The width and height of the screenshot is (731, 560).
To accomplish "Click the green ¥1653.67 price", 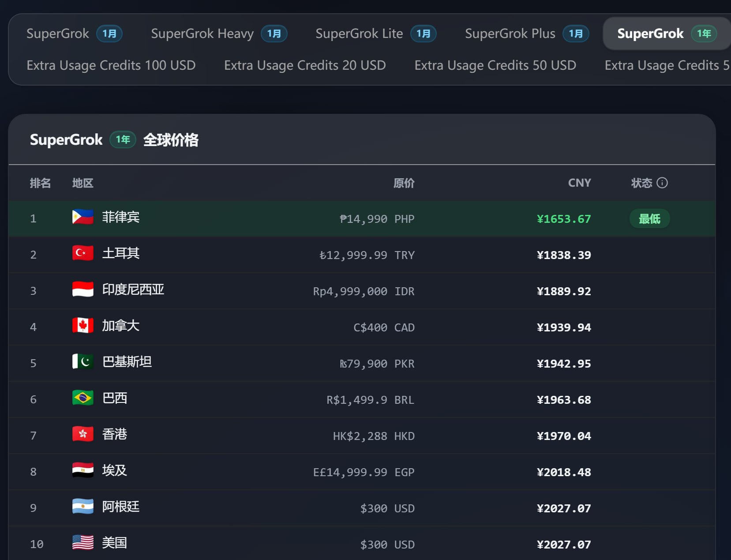I will 564,219.
